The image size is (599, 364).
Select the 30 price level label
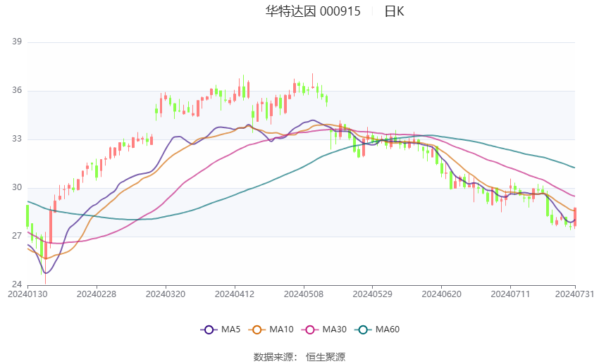point(17,188)
